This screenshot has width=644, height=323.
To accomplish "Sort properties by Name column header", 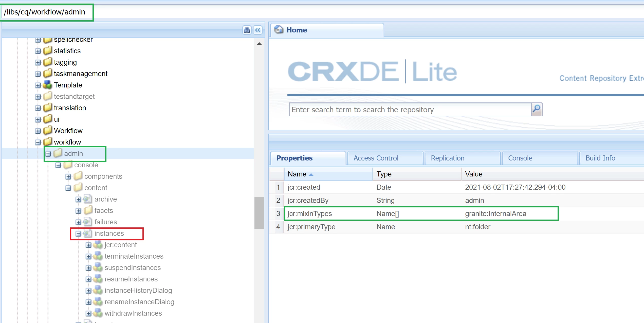I will pyautogui.click(x=297, y=174).
